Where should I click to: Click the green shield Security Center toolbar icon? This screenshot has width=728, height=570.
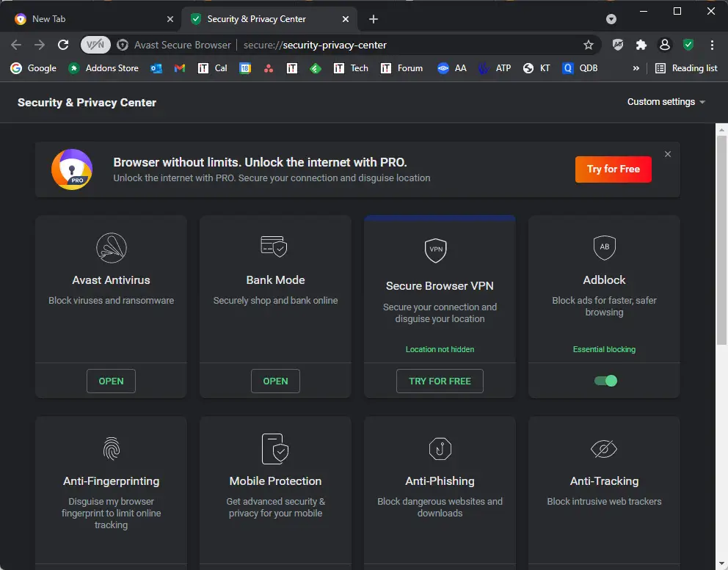pos(688,45)
